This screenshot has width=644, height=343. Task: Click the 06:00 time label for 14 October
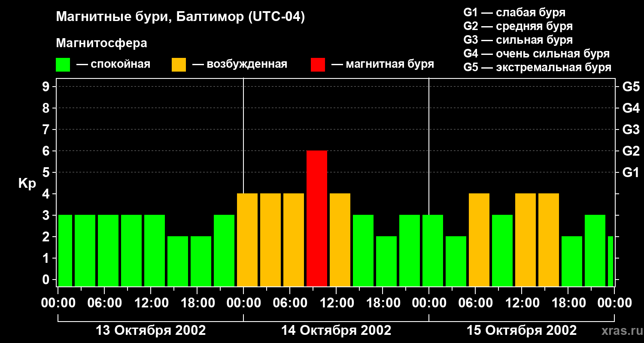click(x=290, y=303)
